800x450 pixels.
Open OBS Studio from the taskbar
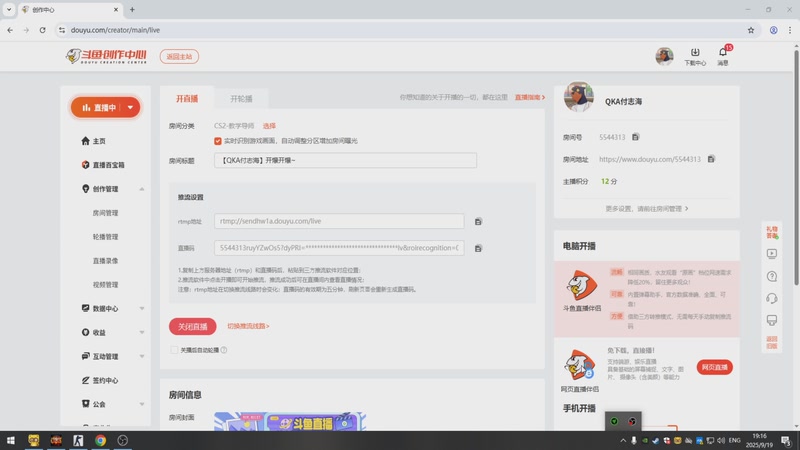(122, 440)
